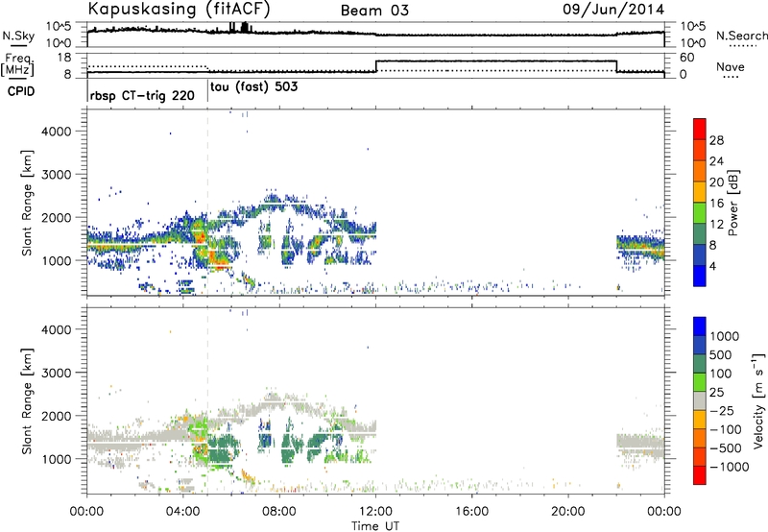Click the strong red power echo near 05:00
The height and width of the screenshot is (532, 768).
[202, 238]
